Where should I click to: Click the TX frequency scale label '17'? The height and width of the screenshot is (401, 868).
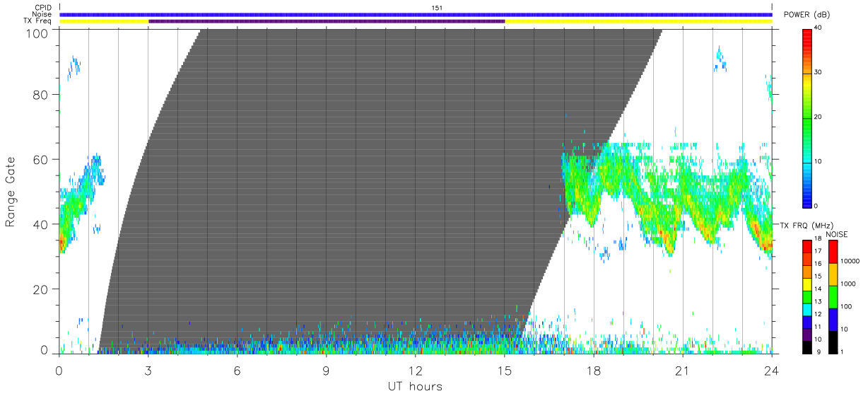(817, 251)
